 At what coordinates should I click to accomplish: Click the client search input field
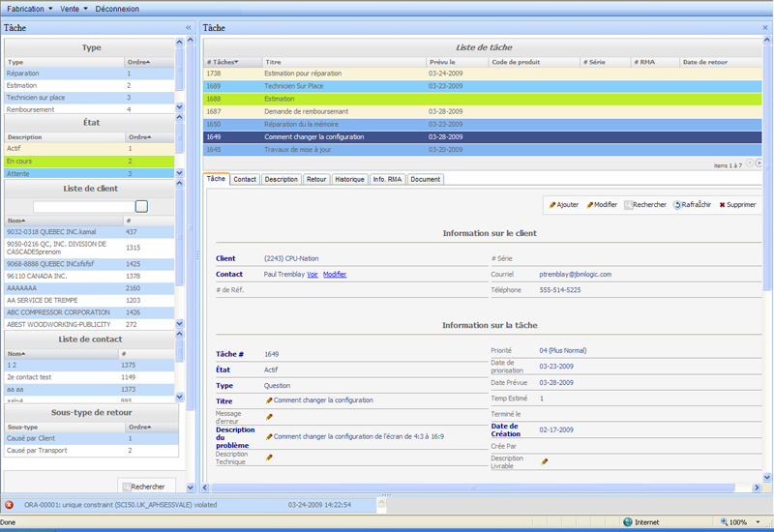point(83,206)
